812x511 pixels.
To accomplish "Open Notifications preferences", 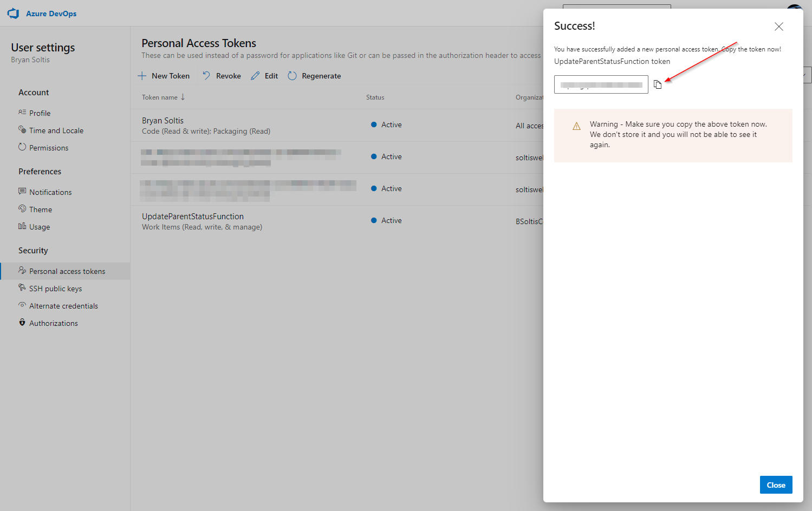I will (50, 192).
